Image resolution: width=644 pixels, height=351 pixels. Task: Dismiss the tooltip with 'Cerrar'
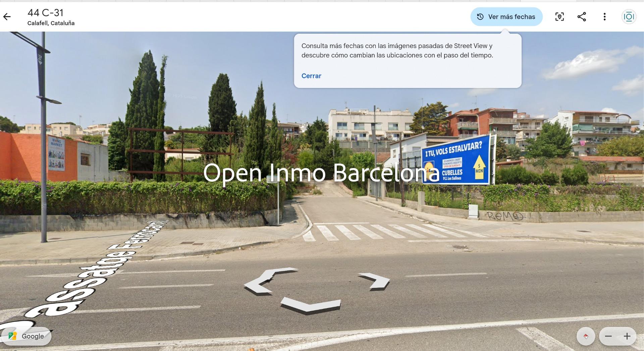[x=311, y=76]
